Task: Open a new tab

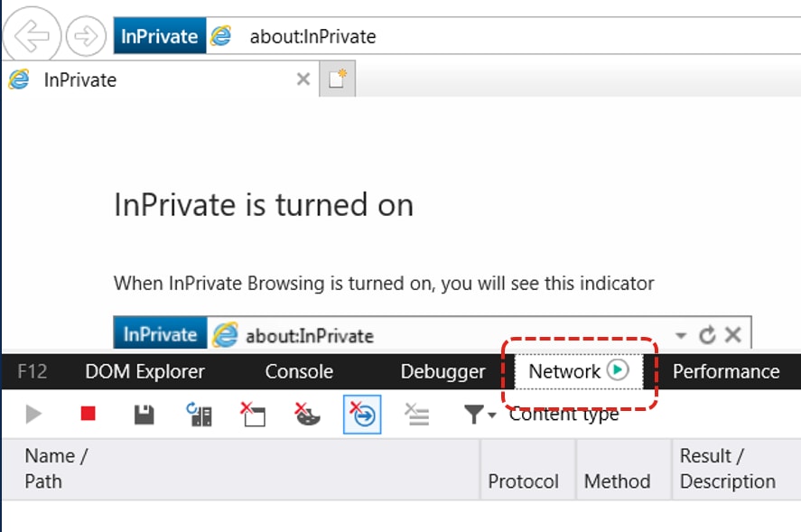Action: click(337, 79)
